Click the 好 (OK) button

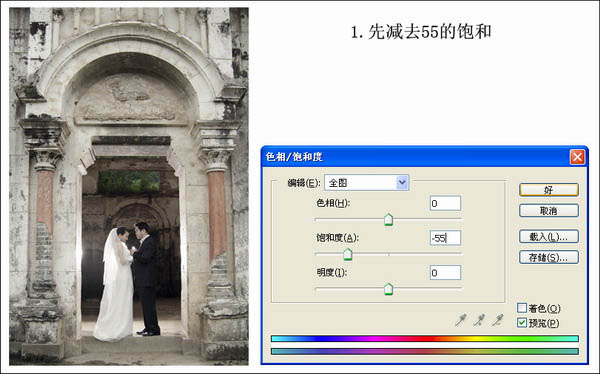coord(549,189)
